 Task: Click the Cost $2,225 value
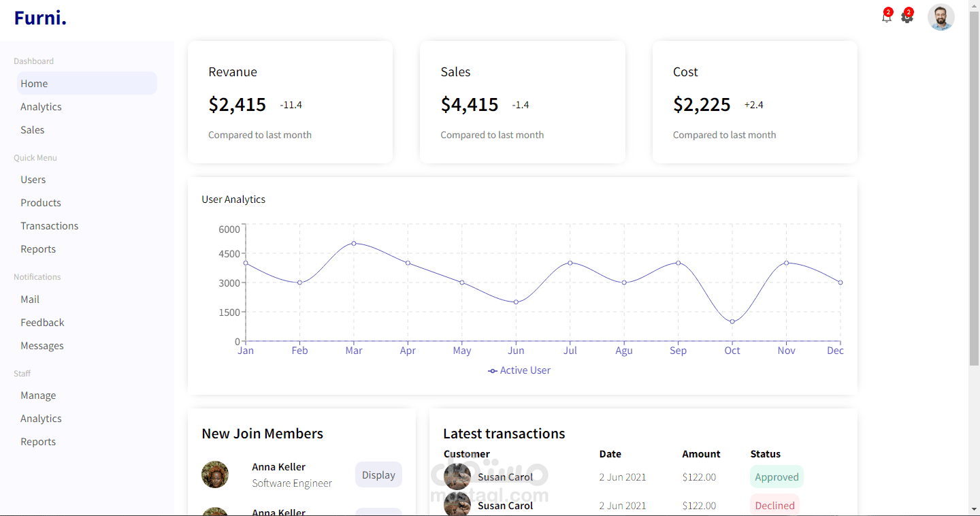pyautogui.click(x=702, y=104)
